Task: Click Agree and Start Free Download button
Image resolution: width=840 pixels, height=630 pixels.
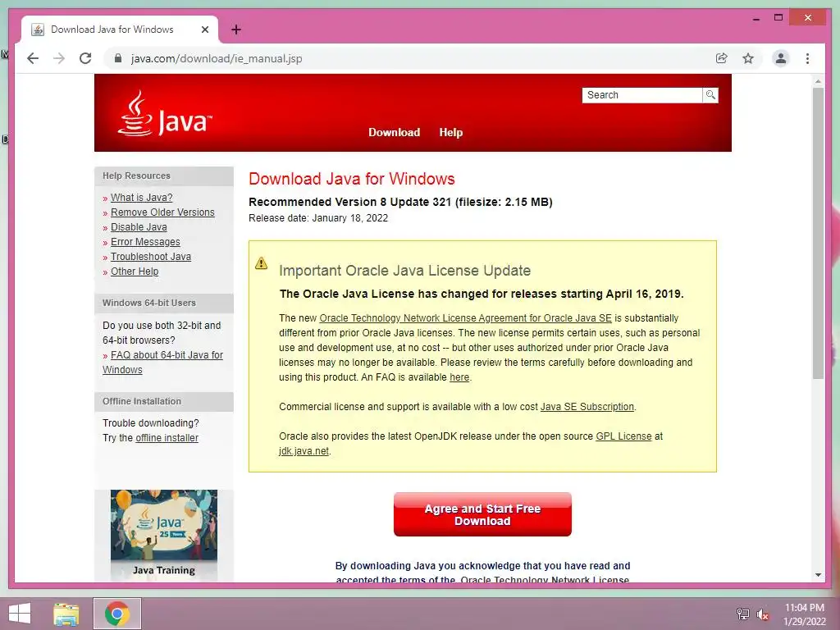Action: point(482,514)
